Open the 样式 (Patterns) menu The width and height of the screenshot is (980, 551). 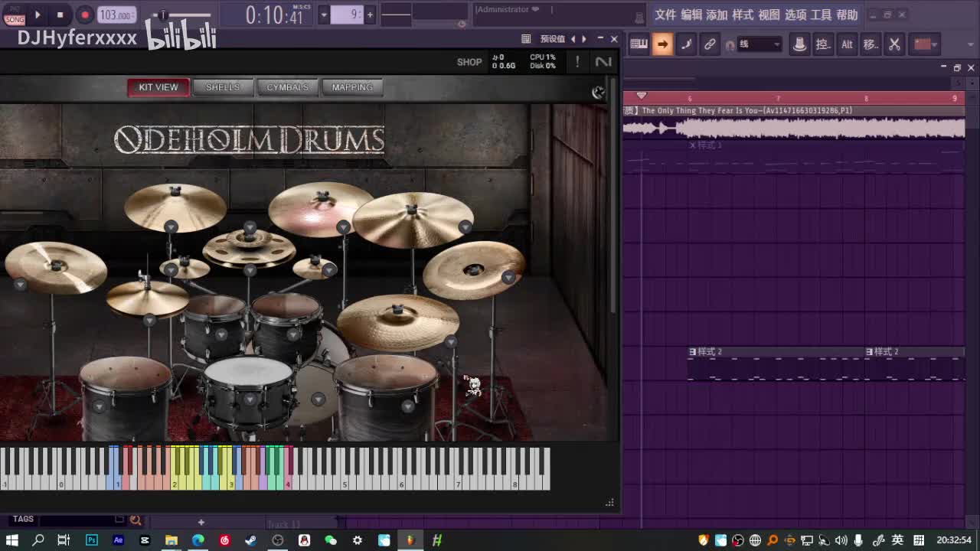743,15
